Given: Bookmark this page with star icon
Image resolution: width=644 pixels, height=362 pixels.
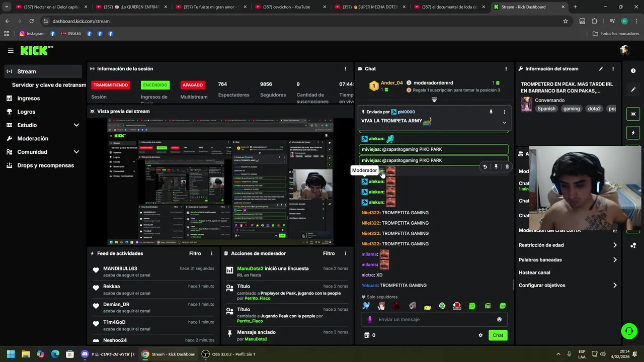Looking at the screenshot, I should tap(566, 21).
